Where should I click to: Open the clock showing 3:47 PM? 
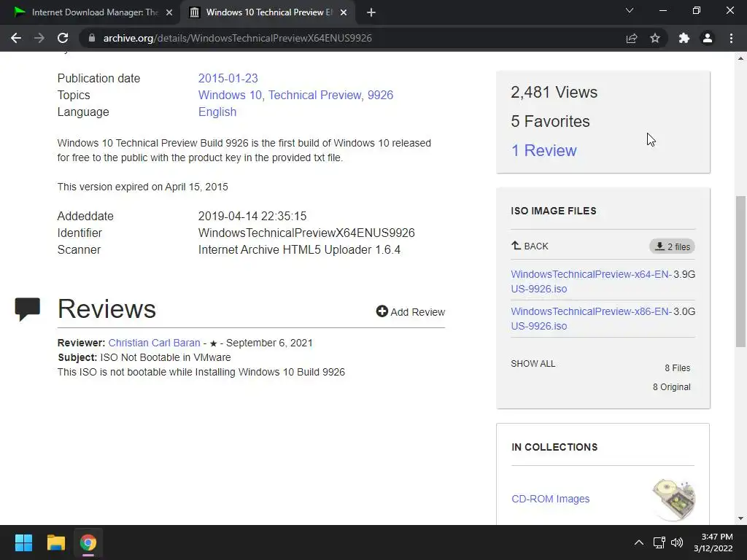coord(713,542)
